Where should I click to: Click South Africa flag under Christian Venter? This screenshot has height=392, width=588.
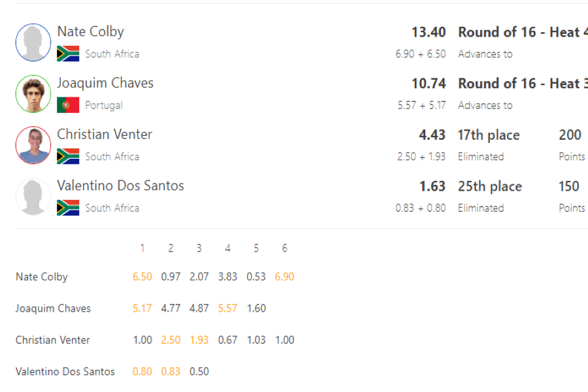click(x=68, y=156)
